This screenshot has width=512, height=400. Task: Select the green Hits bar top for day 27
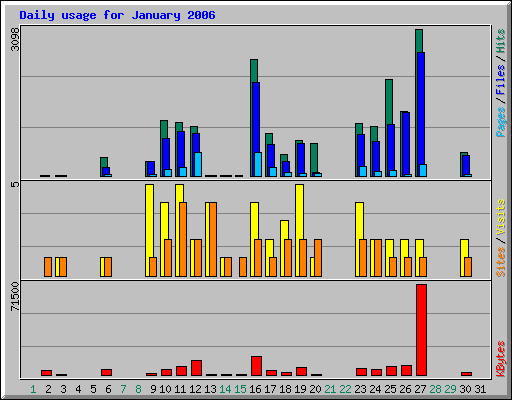(419, 41)
